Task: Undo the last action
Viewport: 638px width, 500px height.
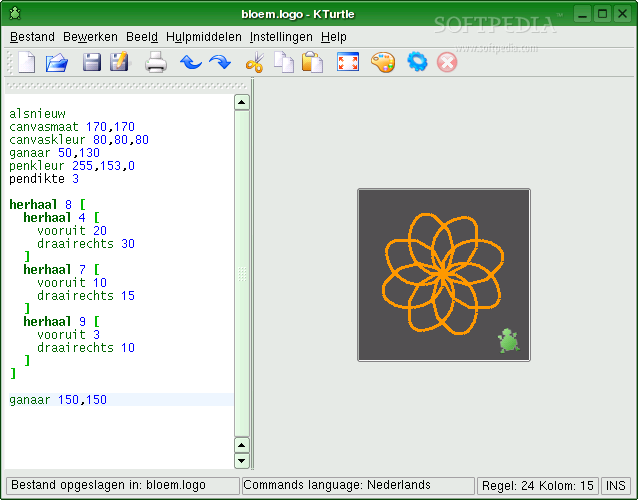Action: 190,62
